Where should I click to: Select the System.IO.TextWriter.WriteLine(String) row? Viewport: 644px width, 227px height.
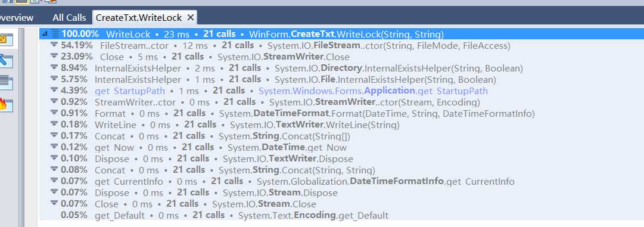341,125
